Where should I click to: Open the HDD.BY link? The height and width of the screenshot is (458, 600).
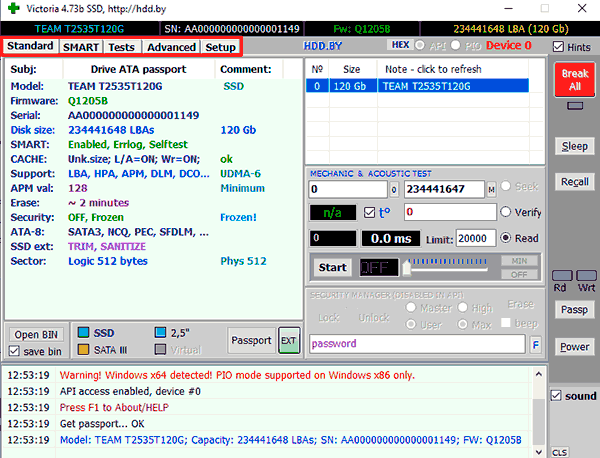tap(323, 46)
